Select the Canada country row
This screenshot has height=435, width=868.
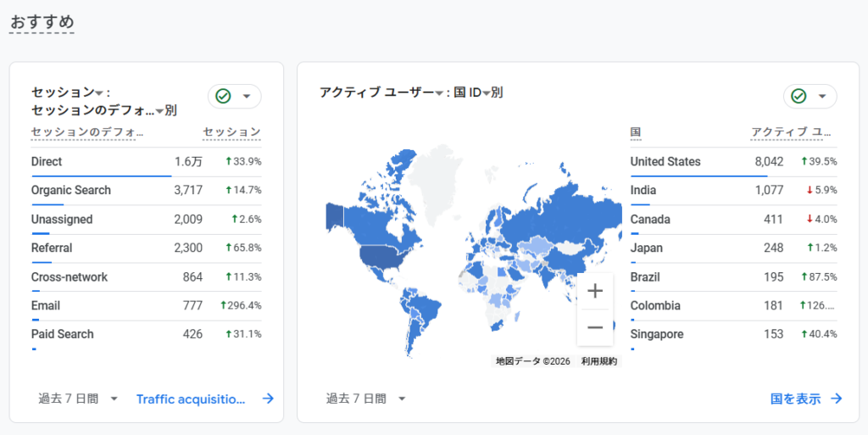(733, 220)
